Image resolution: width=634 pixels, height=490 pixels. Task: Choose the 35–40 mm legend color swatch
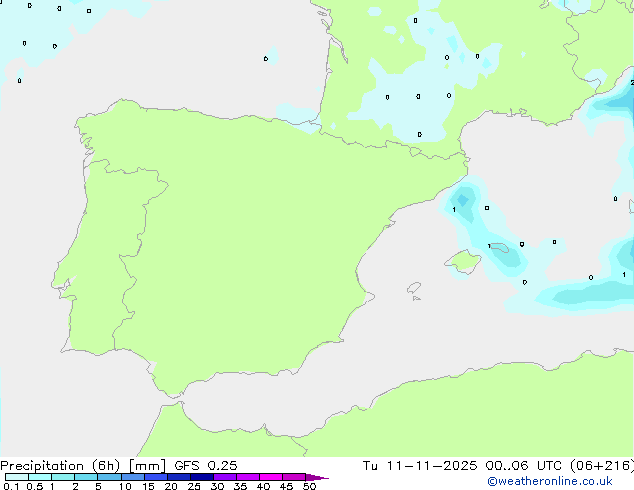pyautogui.click(x=248, y=477)
